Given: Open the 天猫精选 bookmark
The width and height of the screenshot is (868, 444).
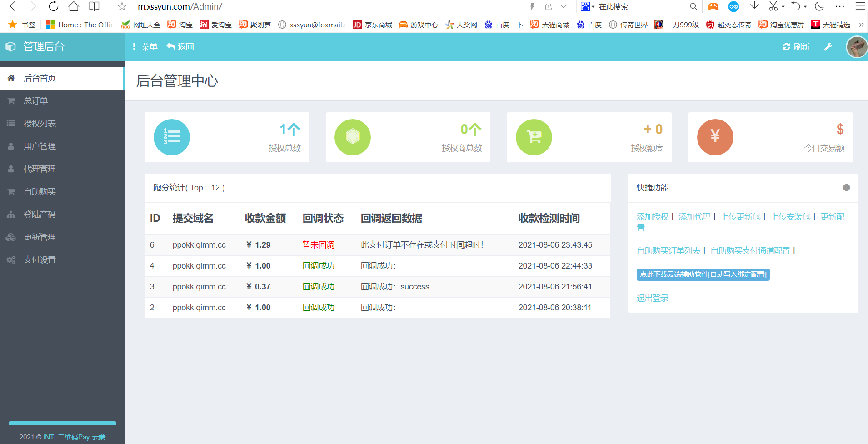Looking at the screenshot, I should click(831, 25).
